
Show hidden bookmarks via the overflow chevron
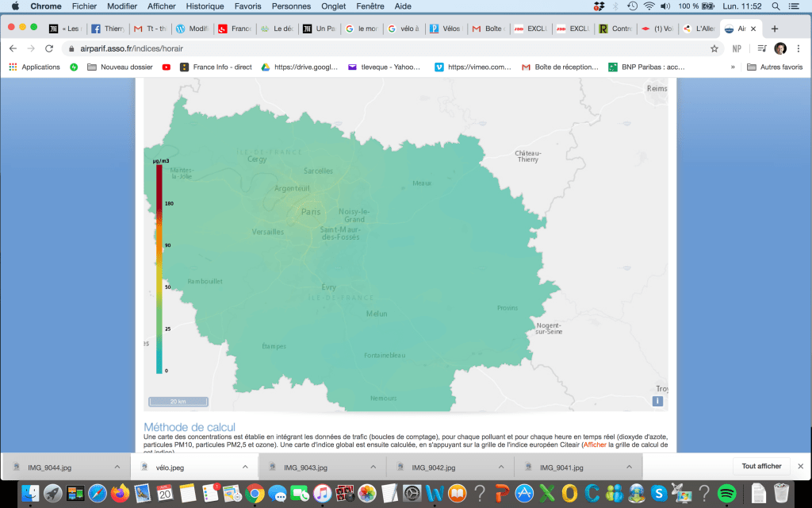pyautogui.click(x=736, y=67)
